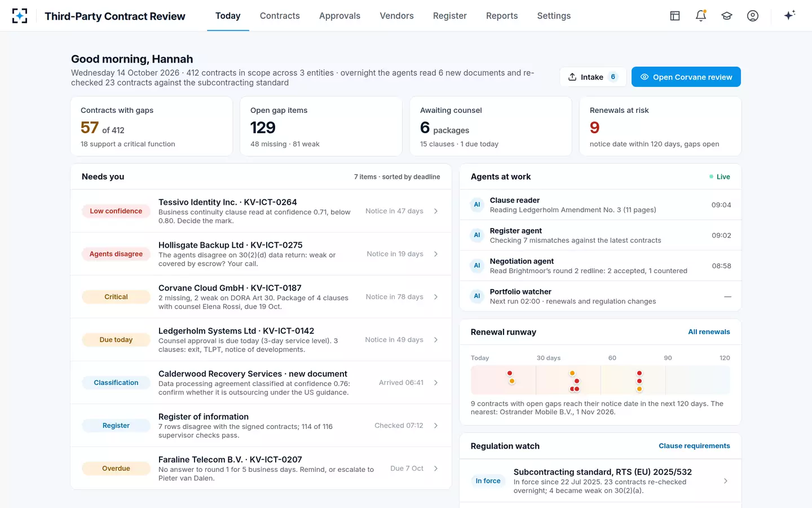Switch to the Contracts tab
This screenshot has width=812, height=508.
pos(280,16)
